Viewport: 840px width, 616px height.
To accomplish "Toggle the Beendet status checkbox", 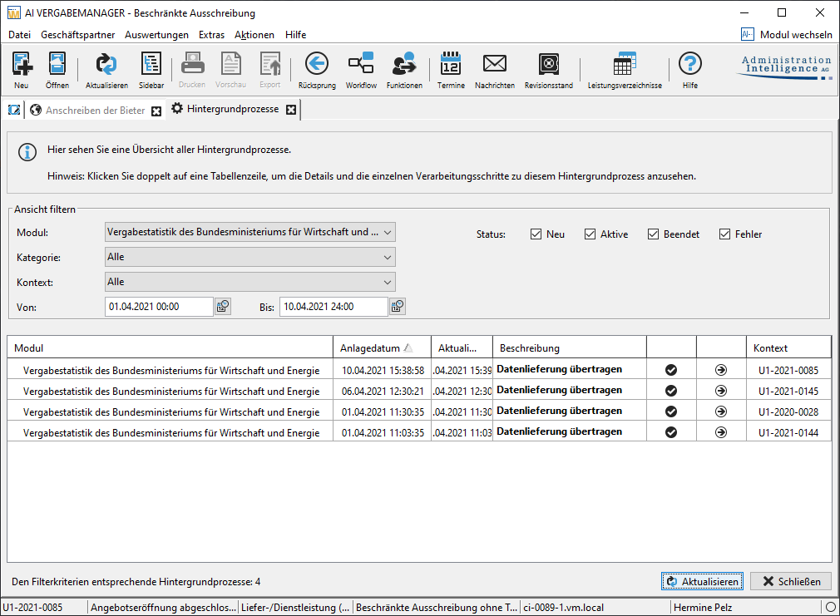I will pos(653,234).
